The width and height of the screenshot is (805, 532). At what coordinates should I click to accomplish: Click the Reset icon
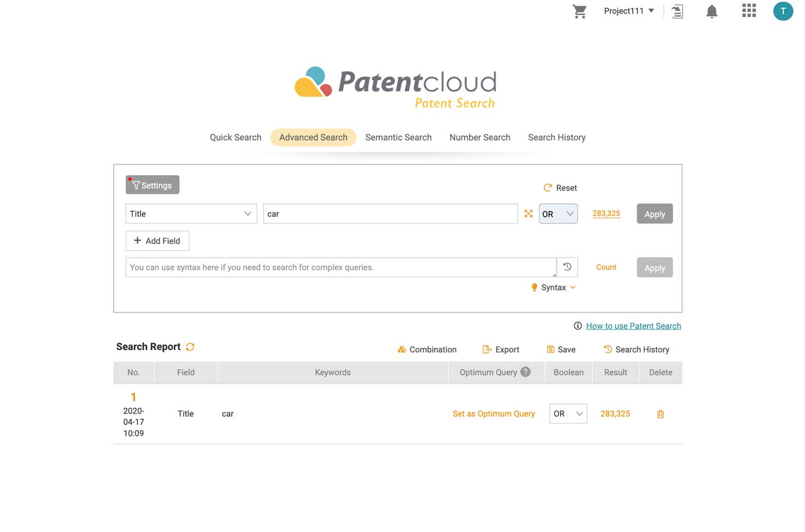pyautogui.click(x=548, y=187)
